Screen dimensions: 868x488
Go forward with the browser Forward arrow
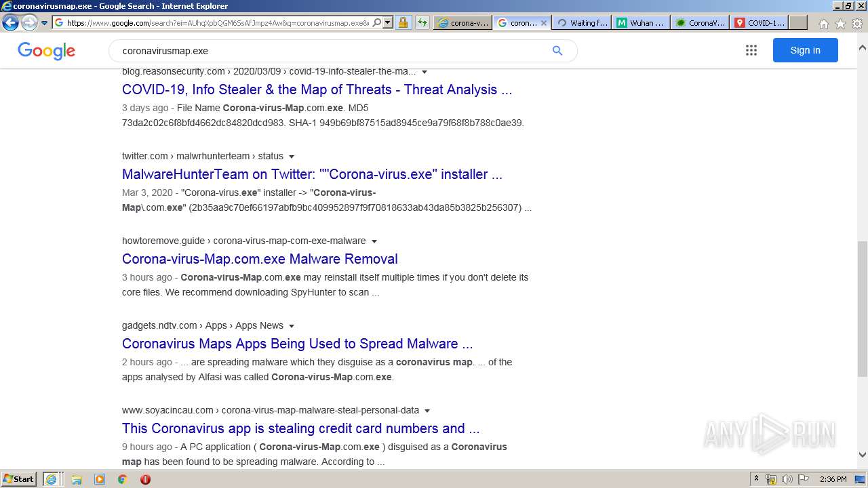click(29, 22)
